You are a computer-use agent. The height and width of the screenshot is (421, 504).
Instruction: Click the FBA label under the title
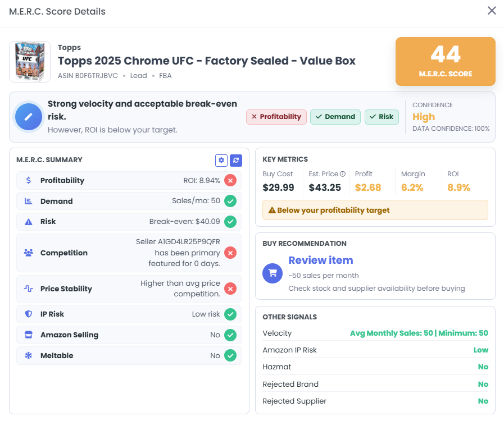[x=165, y=76]
